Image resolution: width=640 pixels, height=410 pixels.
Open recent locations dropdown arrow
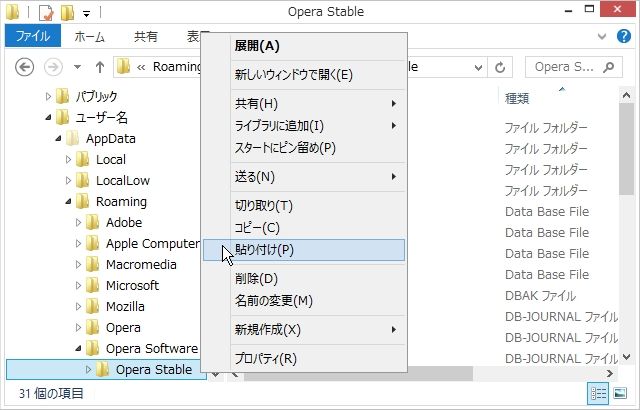78,67
